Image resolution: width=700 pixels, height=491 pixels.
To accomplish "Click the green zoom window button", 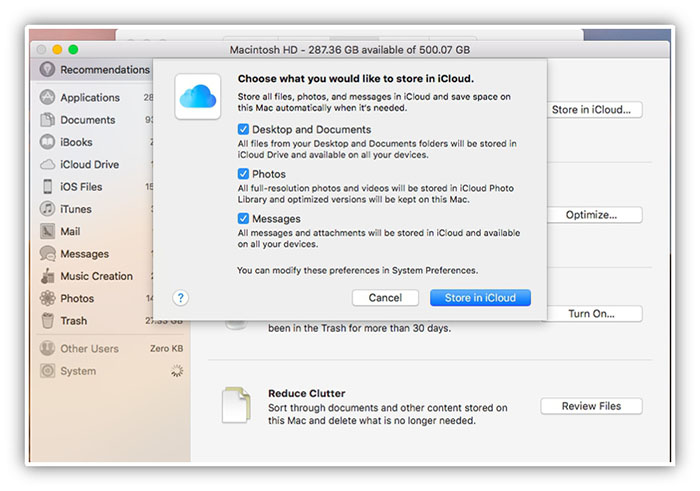I will pyautogui.click(x=73, y=50).
